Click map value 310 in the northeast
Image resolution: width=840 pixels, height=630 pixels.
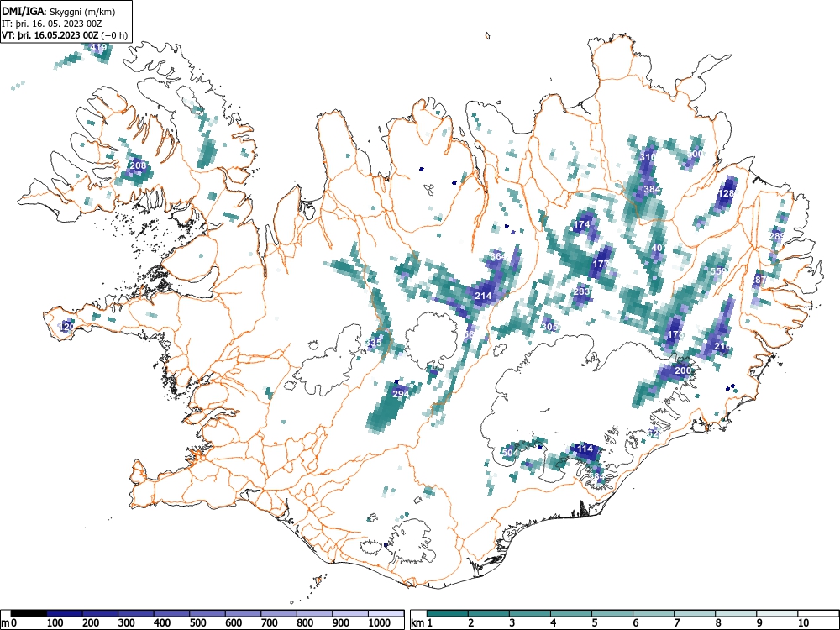pyautogui.click(x=648, y=157)
